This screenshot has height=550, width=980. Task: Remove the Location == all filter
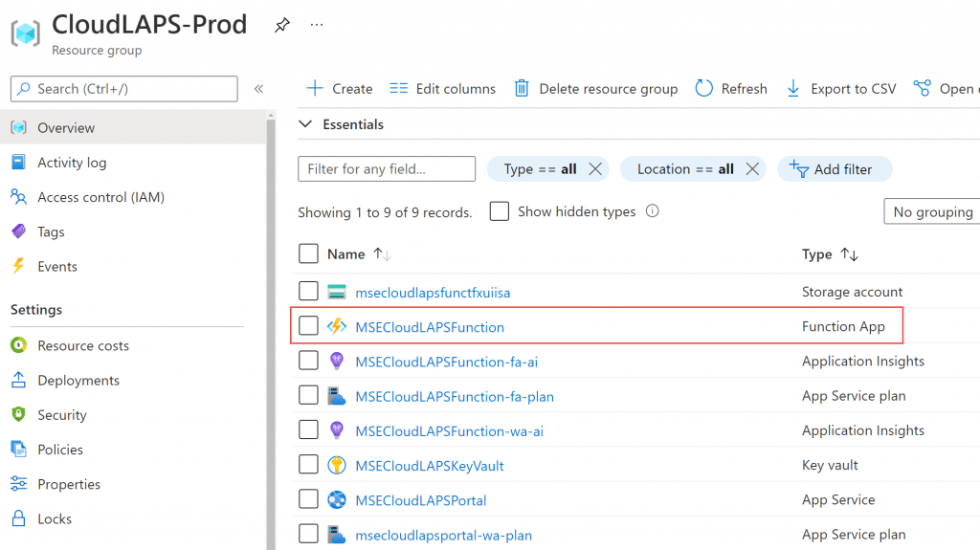[752, 168]
